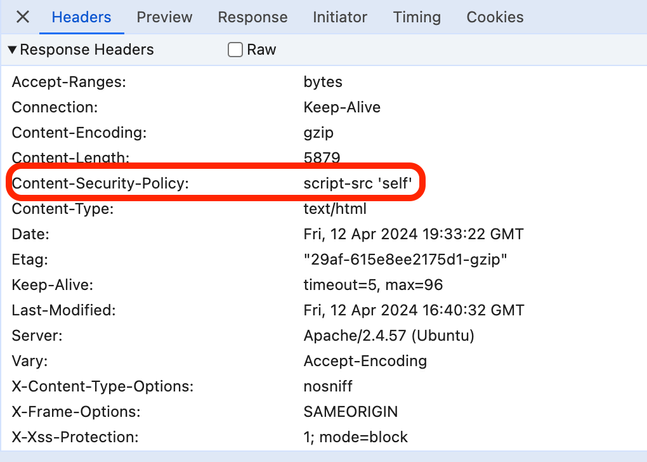Select the Content-Encoding gzip value

[x=319, y=133]
